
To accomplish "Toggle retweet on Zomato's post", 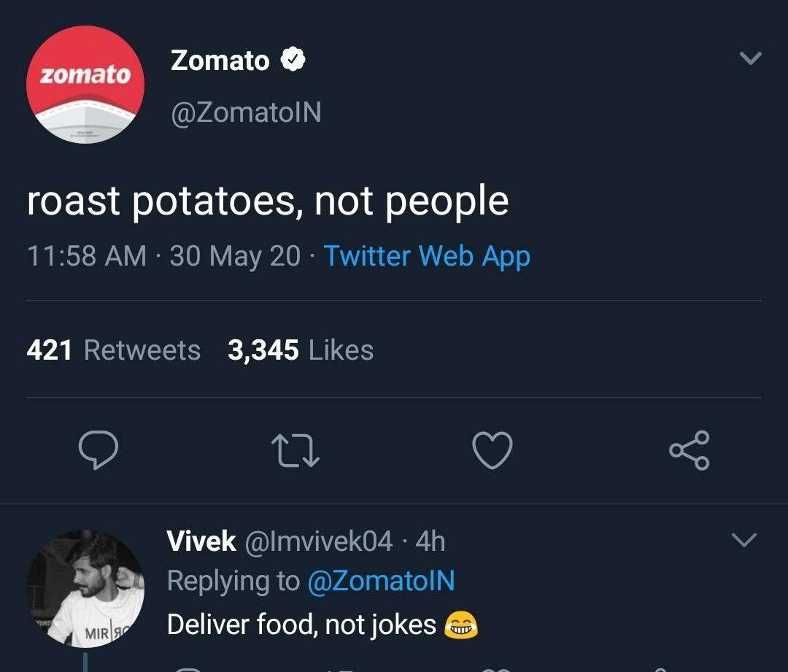I will pyautogui.click(x=295, y=451).
